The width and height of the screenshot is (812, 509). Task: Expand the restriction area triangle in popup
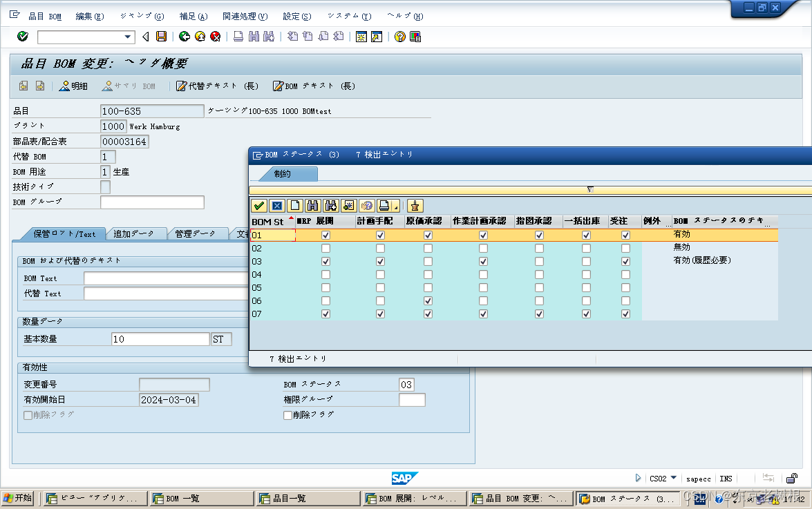click(590, 190)
